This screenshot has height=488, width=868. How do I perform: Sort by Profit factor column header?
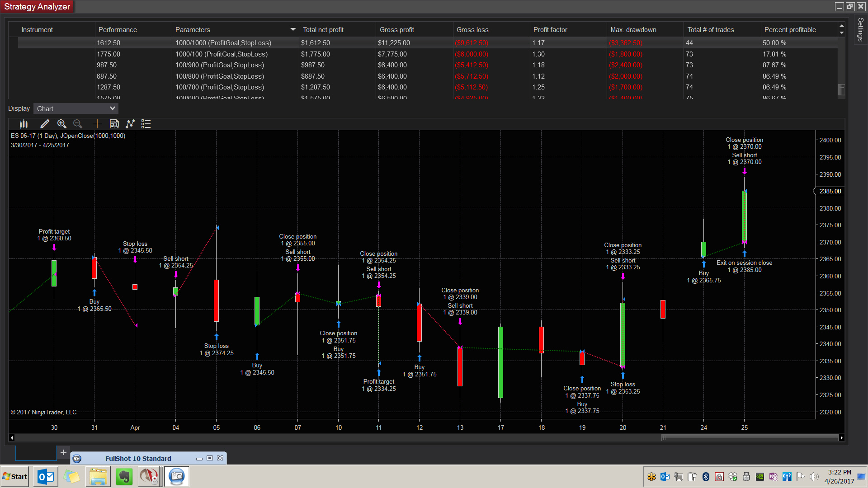coord(550,30)
